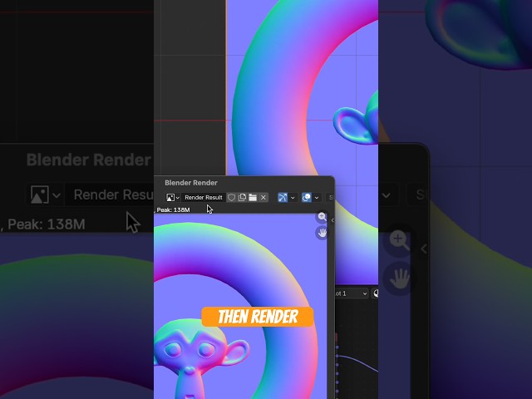Viewport: 532px width, 399px height.
Task: Toggle the show overlays button
Action: (x=307, y=198)
